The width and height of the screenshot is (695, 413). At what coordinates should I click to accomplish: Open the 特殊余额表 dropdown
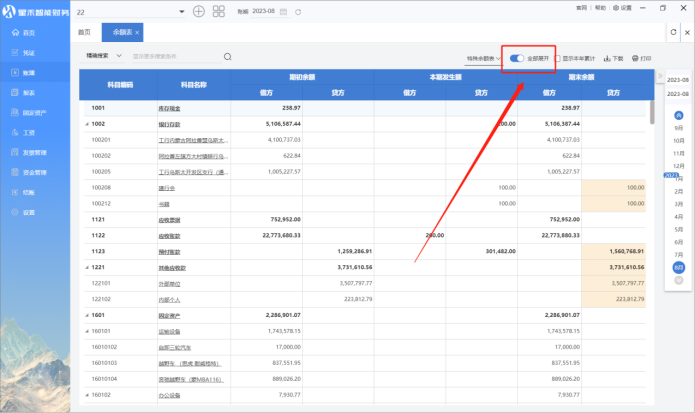pos(483,58)
